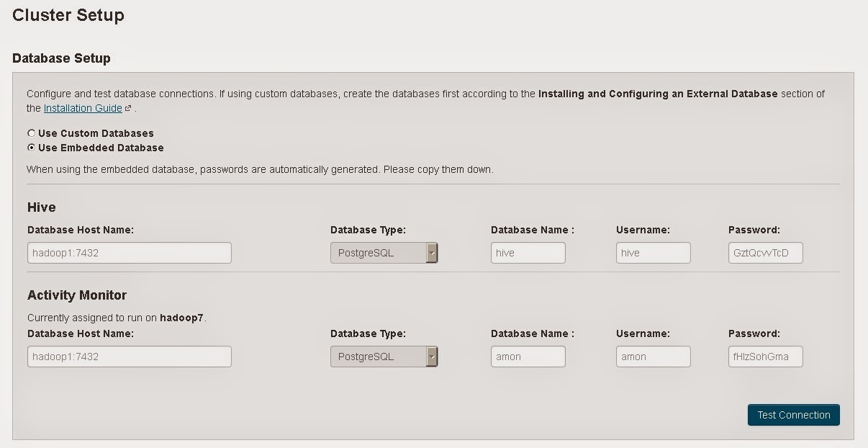Select the password field showing fHlzSohGma
The image size is (868, 448).
tap(765, 357)
